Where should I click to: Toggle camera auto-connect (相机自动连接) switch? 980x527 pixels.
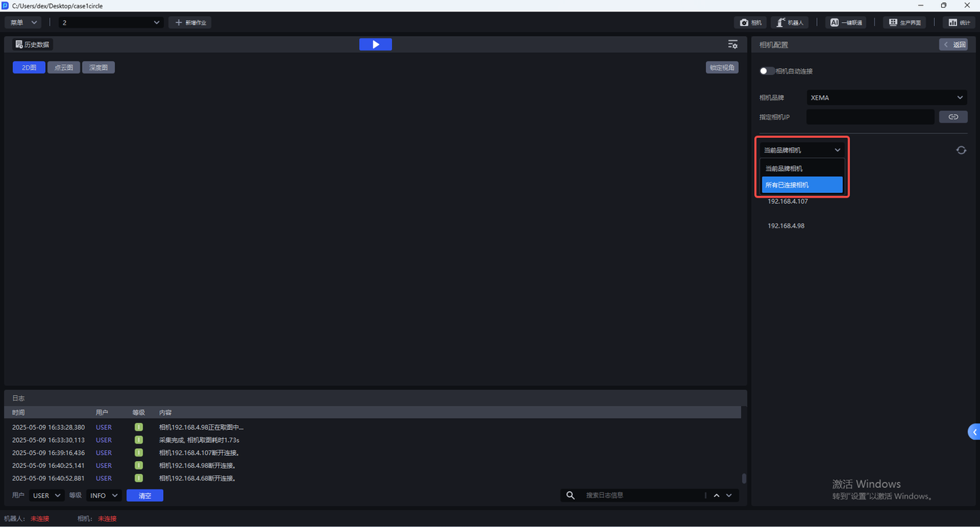tap(766, 71)
